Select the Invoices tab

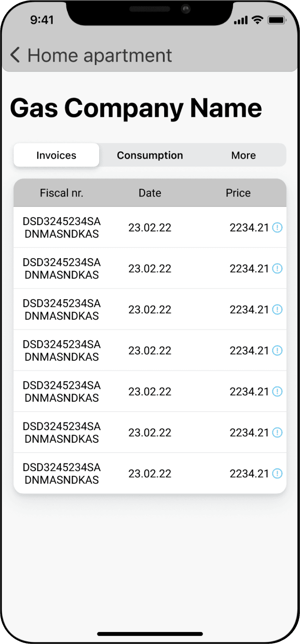56,155
